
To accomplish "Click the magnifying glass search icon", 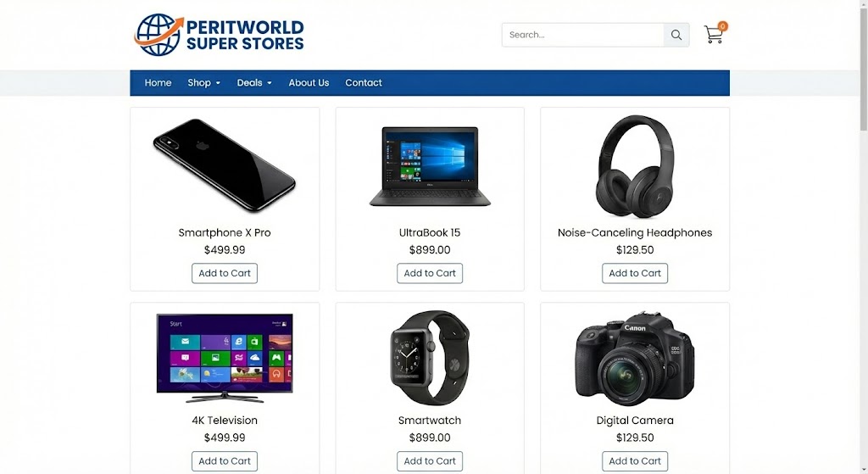I will [676, 35].
